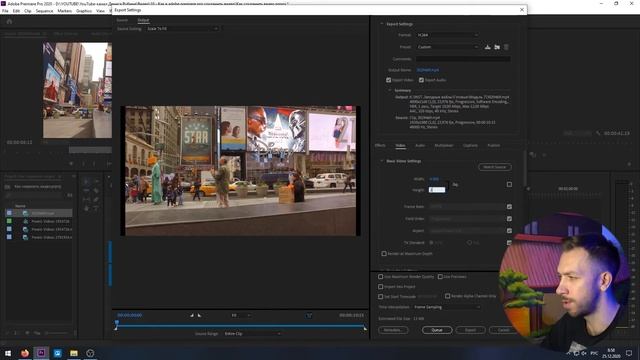Image resolution: width=640 pixels, height=360 pixels.
Task: Collapse the Summary section
Action: click(x=390, y=90)
